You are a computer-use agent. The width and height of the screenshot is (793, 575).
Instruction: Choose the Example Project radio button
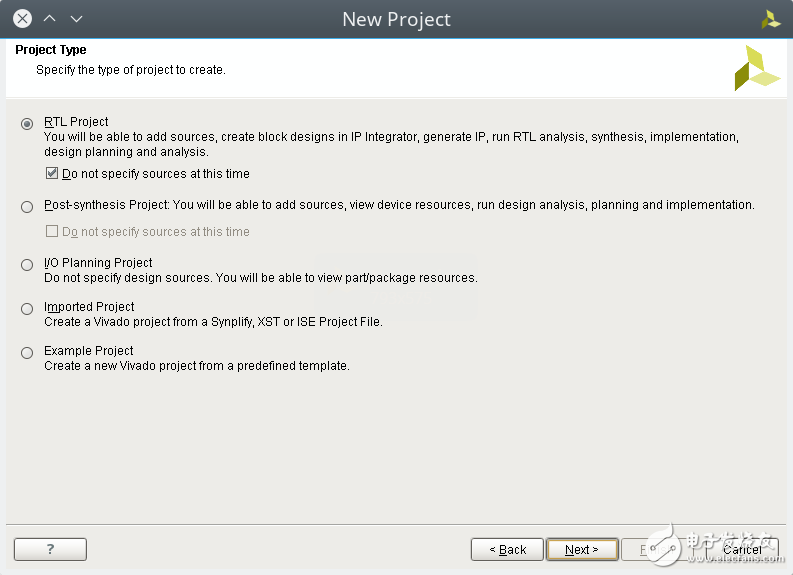(x=27, y=353)
